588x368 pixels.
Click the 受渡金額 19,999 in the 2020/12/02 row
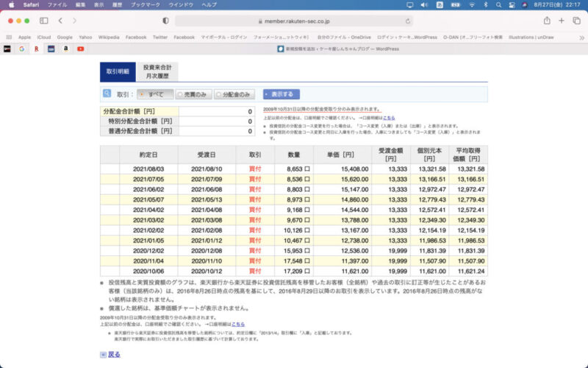click(398, 250)
